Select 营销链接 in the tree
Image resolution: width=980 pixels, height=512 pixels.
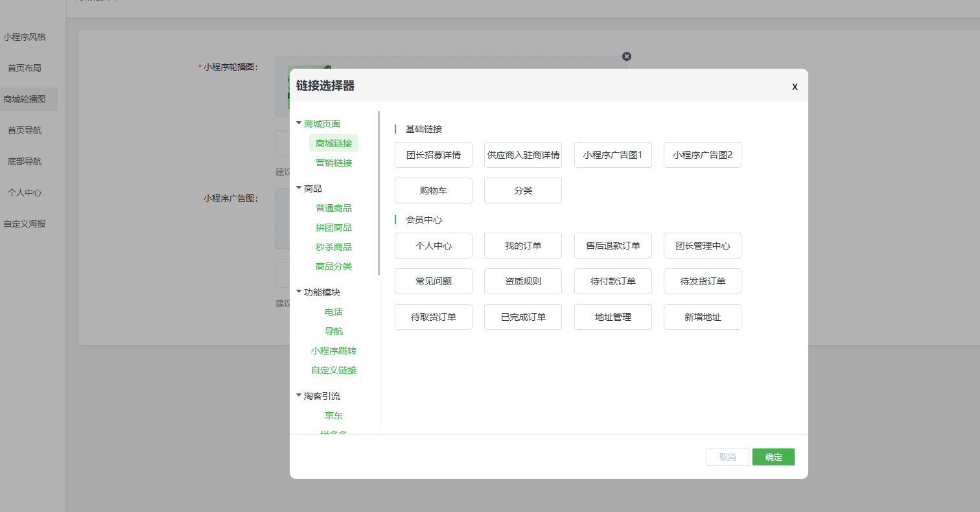(334, 163)
